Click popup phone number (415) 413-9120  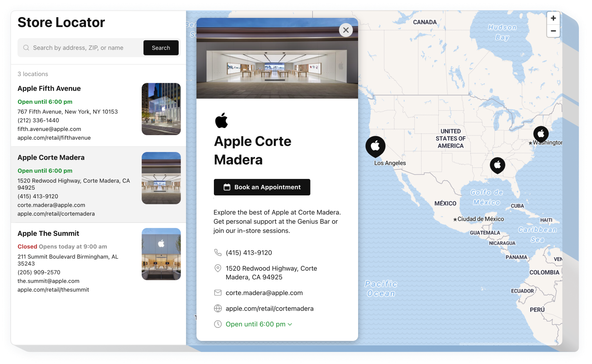(249, 253)
